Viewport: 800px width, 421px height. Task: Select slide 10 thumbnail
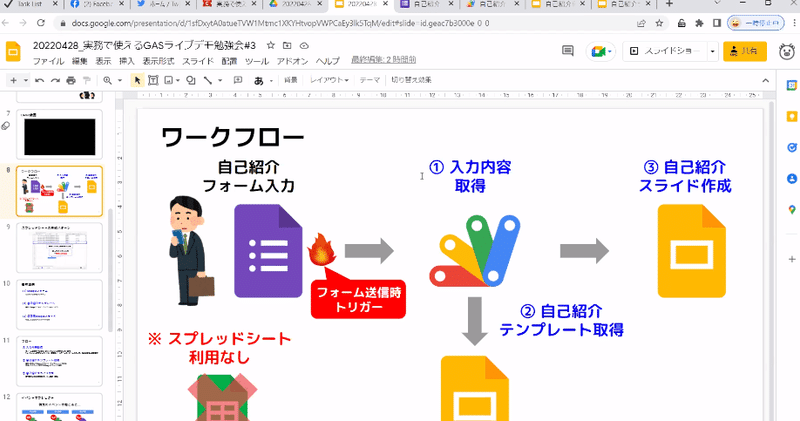[x=59, y=304]
